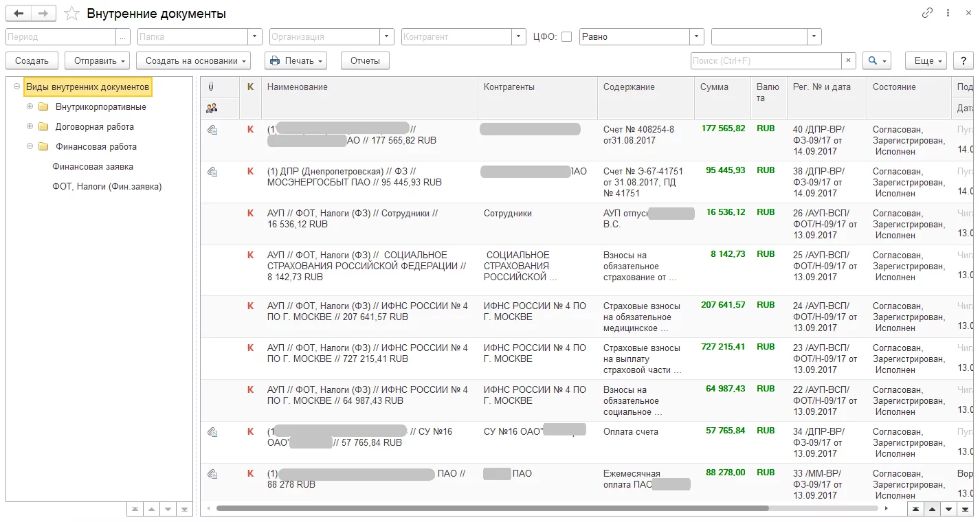Open the Равно comparison dropdown
This screenshot has width=980, height=522.
pos(698,37)
